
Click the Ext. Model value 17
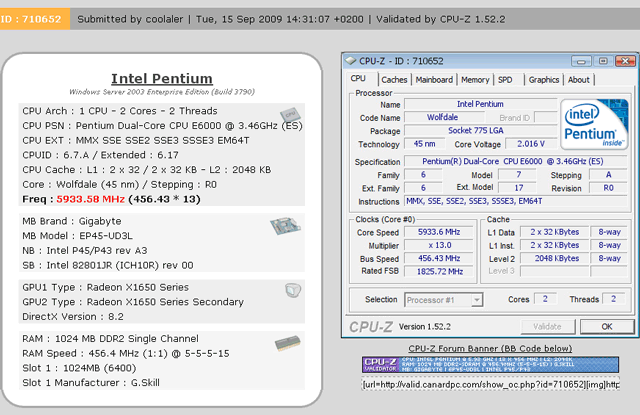click(x=518, y=188)
